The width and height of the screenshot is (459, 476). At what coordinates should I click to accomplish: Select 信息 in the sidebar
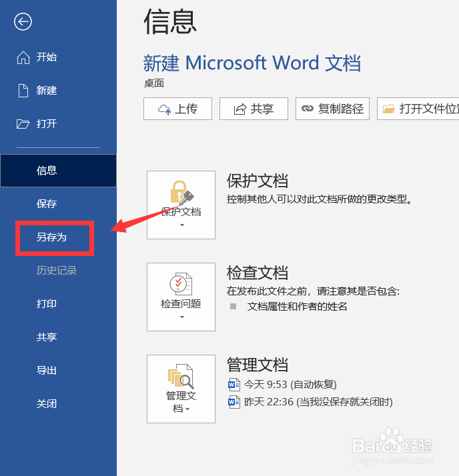click(x=58, y=171)
